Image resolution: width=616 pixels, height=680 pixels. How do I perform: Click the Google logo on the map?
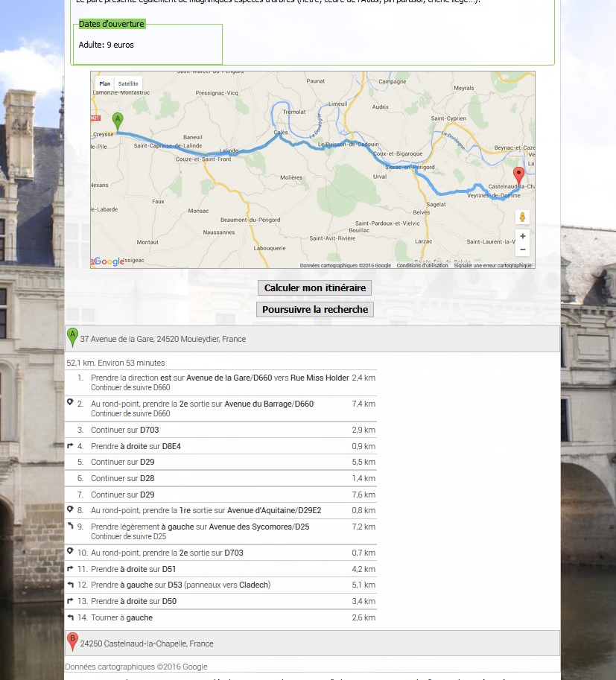[109, 261]
